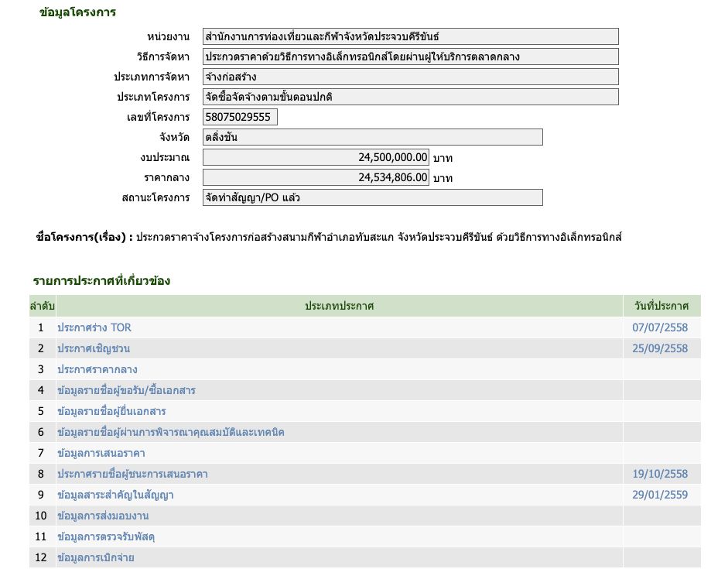This screenshot has width=728, height=569.
Task: Click the ราคากลาง field showing 24,534,806.00
Action: (315, 177)
